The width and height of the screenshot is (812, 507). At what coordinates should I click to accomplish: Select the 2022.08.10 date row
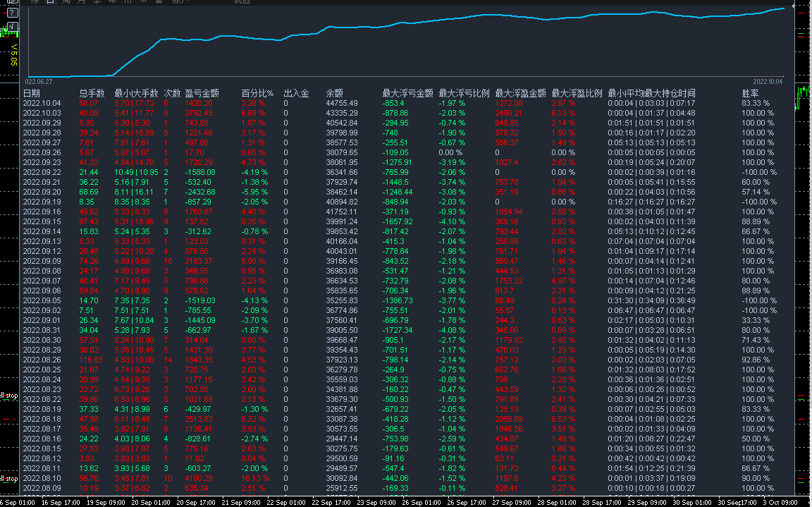[x=406, y=478]
